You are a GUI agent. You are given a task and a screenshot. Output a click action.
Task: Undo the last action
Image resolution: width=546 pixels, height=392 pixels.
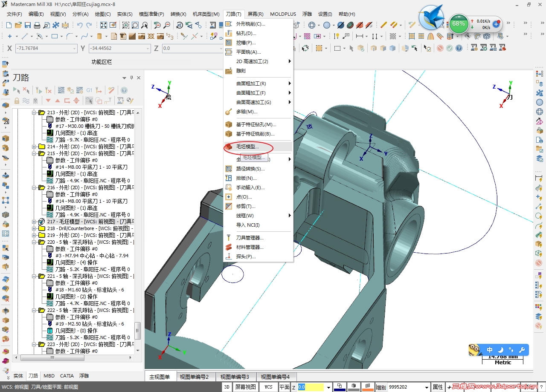click(80, 25)
